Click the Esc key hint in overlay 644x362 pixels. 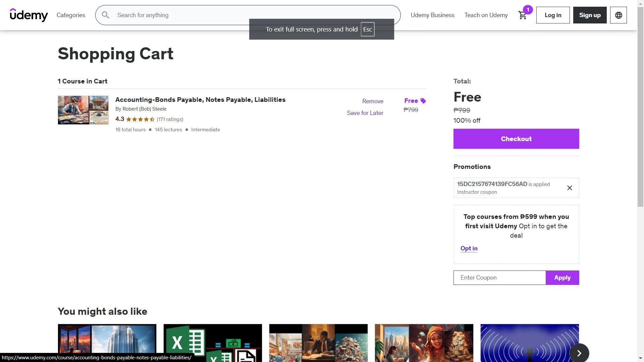pos(368,29)
